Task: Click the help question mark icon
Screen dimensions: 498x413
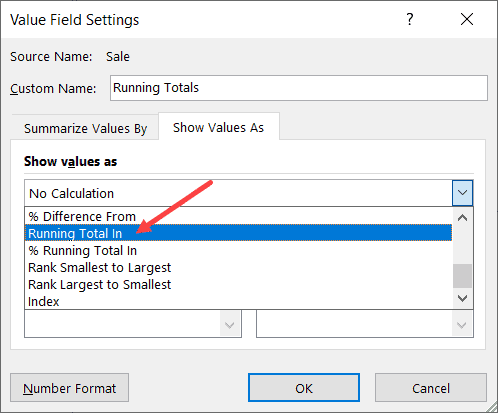Action: 410,19
